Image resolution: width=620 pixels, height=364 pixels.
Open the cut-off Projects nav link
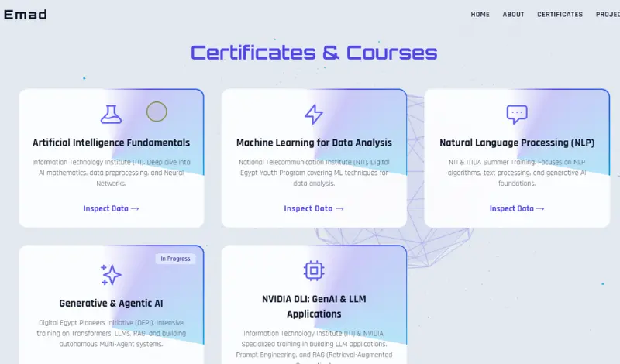pyautogui.click(x=608, y=14)
